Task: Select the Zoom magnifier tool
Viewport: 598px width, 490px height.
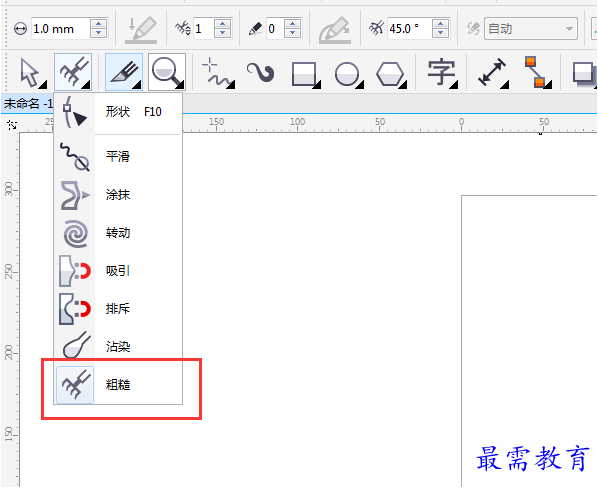Action: point(167,72)
